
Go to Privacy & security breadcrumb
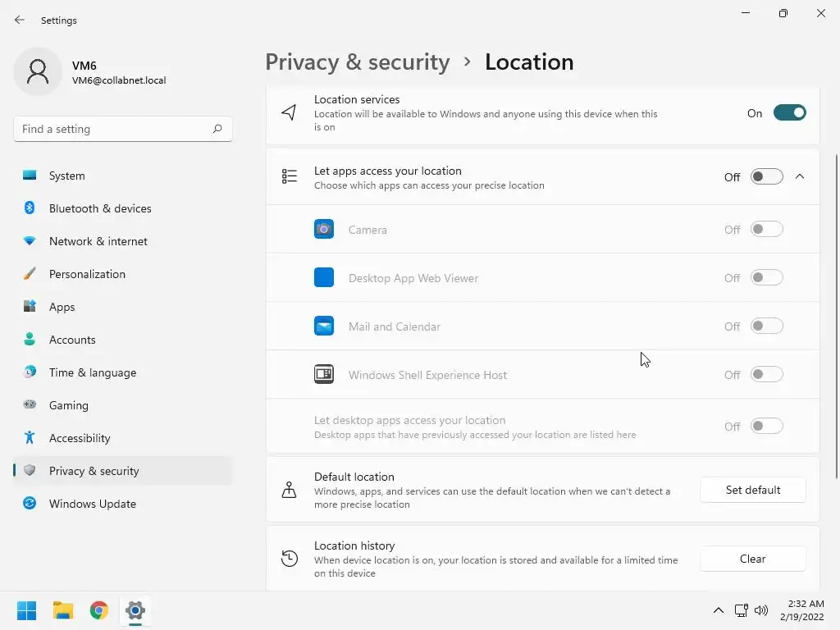click(x=358, y=62)
